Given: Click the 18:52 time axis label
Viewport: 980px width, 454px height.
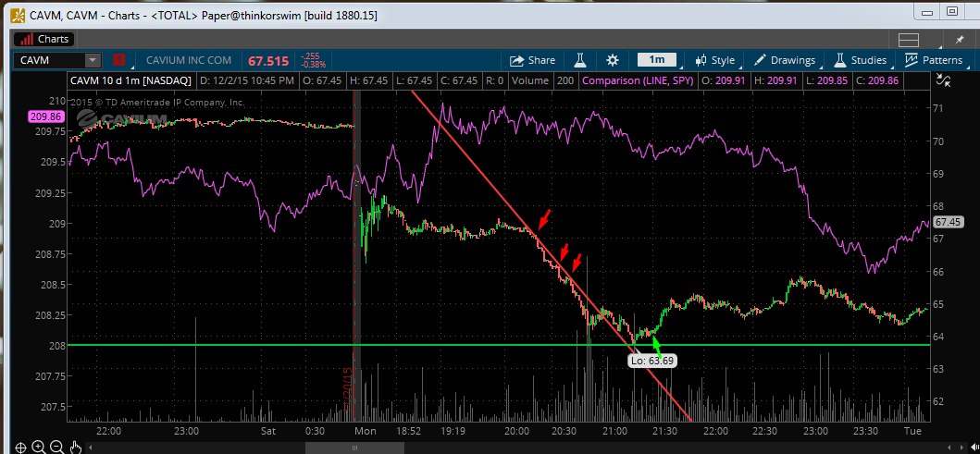Looking at the screenshot, I should [x=407, y=431].
